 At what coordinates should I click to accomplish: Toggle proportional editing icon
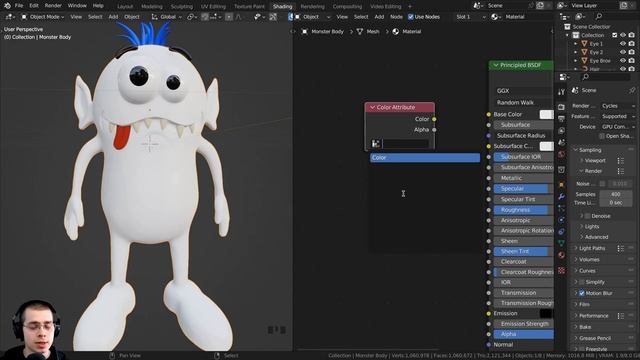[x=229, y=17]
